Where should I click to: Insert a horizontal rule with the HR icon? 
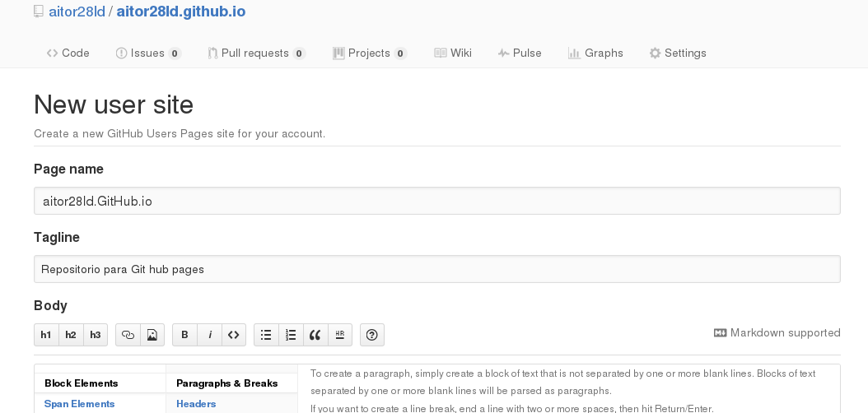tap(340, 335)
